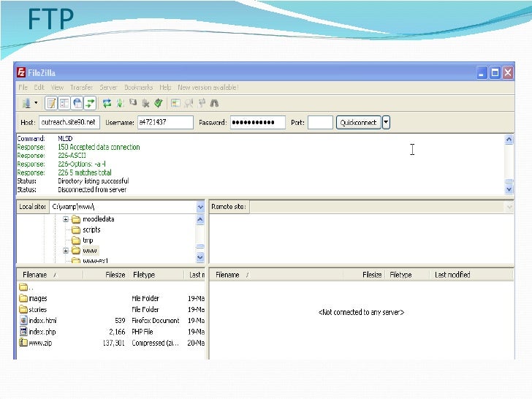Select the scripts folder in tree
The width and height of the screenshot is (532, 399).
coord(91,229)
